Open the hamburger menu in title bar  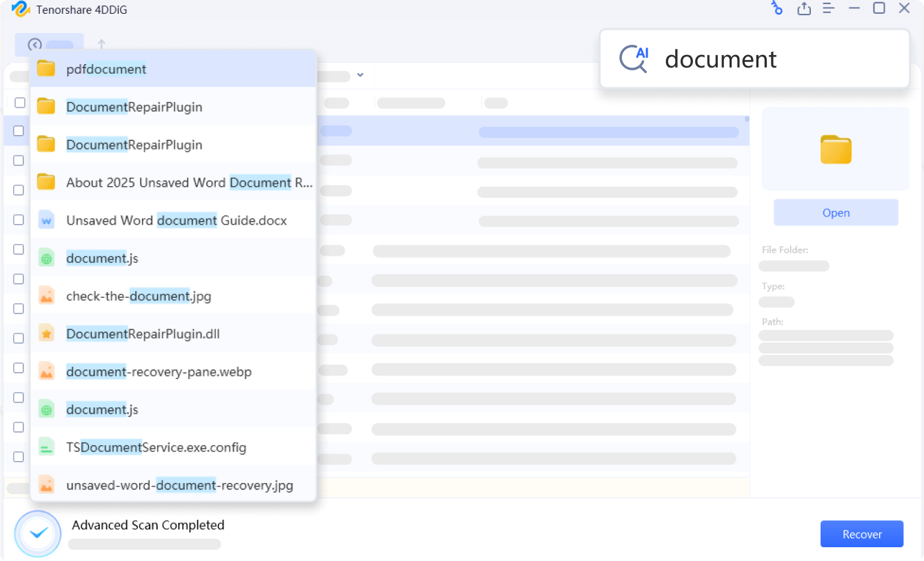[829, 9]
